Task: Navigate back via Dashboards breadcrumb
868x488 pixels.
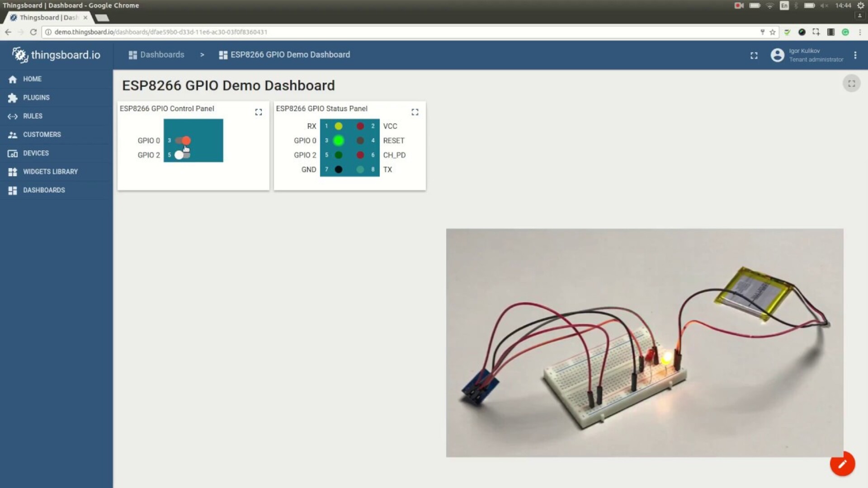Action: [162, 54]
